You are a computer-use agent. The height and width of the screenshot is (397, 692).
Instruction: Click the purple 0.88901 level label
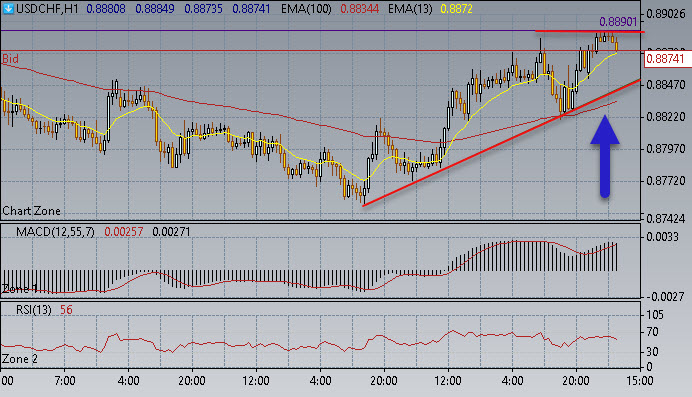pyautogui.click(x=618, y=22)
